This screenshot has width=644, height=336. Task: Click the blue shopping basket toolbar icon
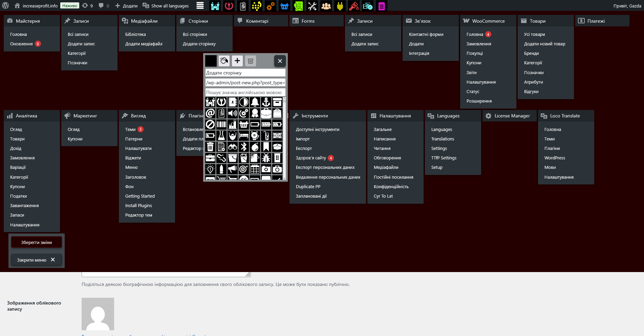pos(284,6)
